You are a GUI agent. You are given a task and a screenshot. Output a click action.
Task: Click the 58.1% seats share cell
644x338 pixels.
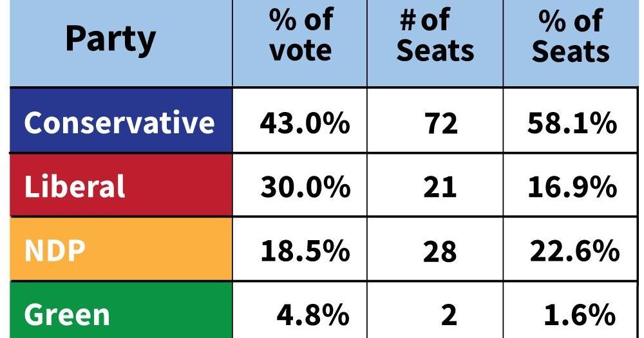571,120
